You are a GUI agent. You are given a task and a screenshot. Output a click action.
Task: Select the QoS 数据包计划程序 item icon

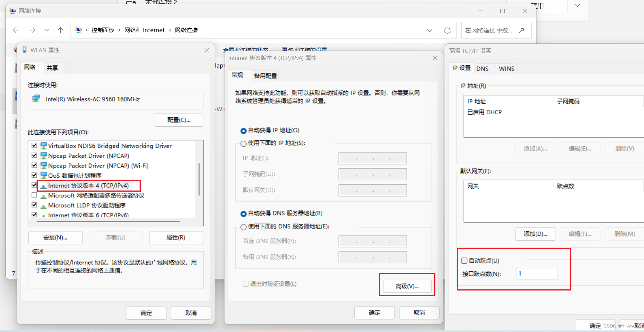click(x=43, y=175)
